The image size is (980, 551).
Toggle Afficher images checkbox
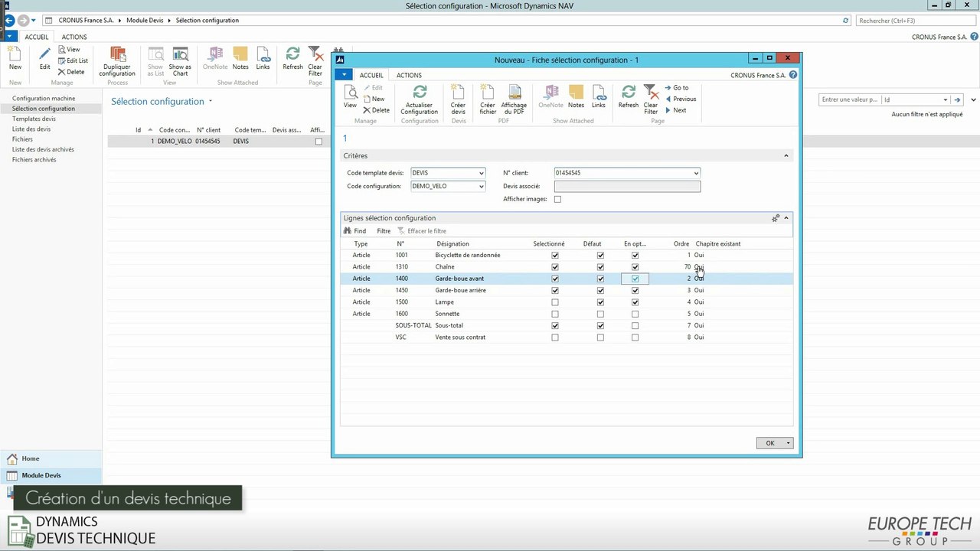pos(557,199)
